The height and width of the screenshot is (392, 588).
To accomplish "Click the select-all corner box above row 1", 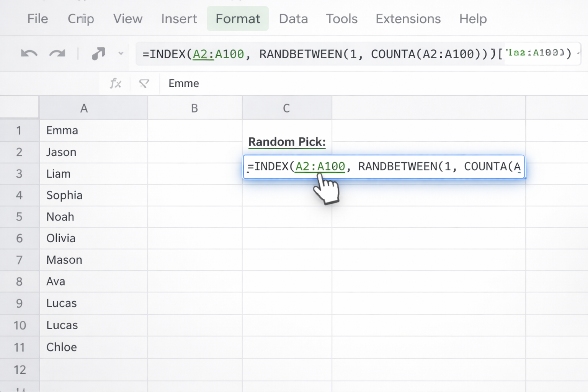I will 19,107.
